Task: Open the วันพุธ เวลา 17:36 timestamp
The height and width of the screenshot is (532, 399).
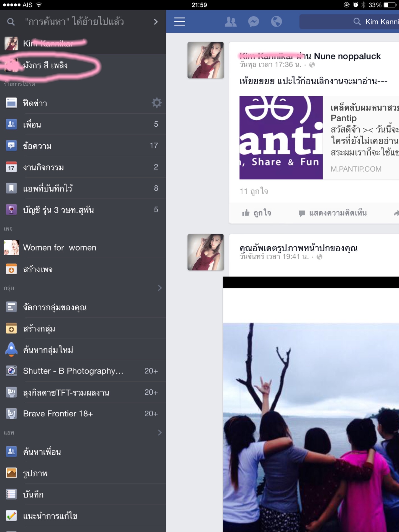Action: click(x=270, y=65)
